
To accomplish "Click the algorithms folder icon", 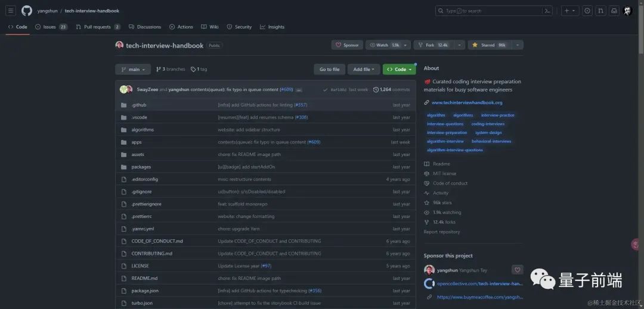I will (x=123, y=130).
